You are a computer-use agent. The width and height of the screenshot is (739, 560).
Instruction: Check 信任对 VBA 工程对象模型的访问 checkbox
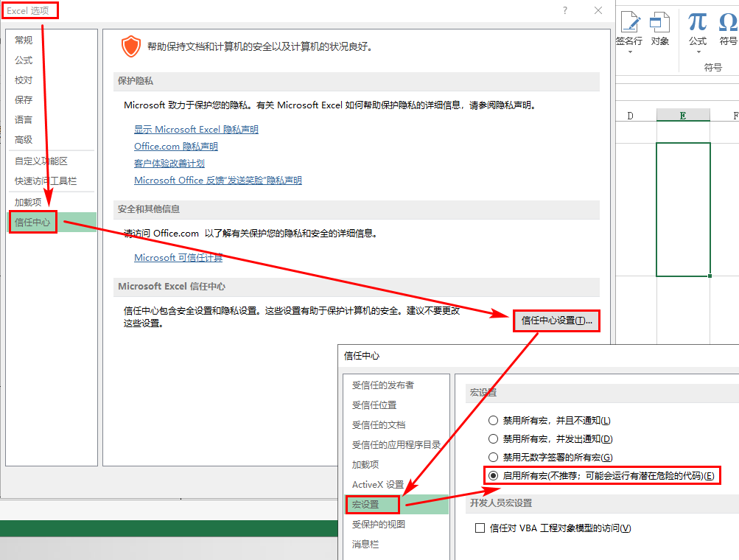(480, 528)
